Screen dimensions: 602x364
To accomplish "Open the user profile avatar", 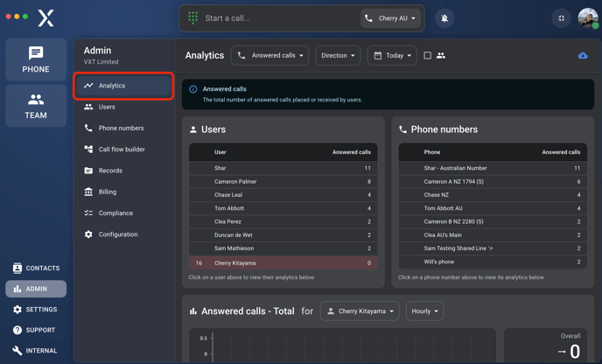I will click(x=588, y=18).
